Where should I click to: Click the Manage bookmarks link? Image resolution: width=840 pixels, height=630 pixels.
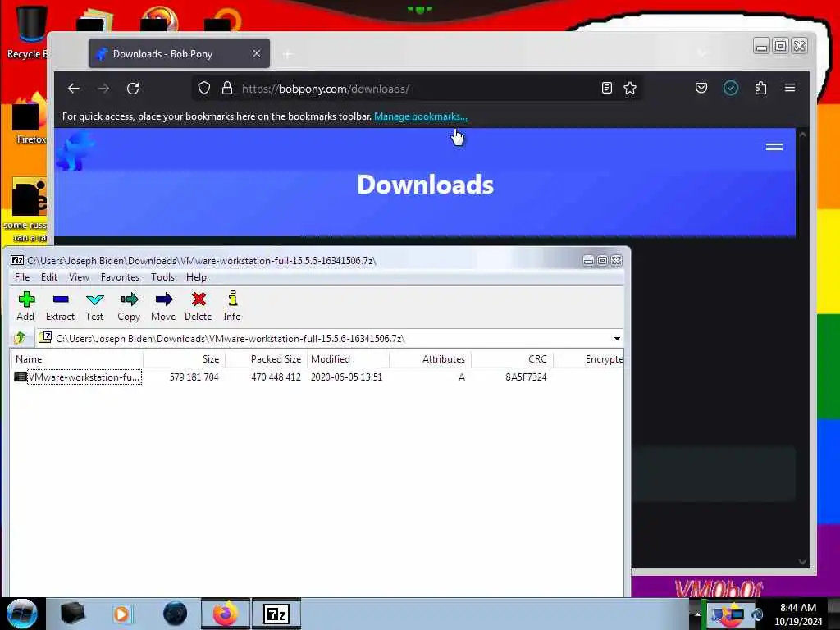point(421,116)
